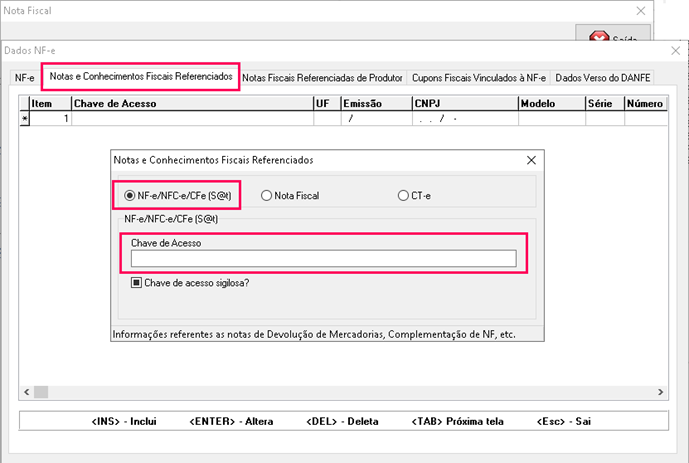Close the Notas e Conhecimentos Fiscais dialog

530,159
